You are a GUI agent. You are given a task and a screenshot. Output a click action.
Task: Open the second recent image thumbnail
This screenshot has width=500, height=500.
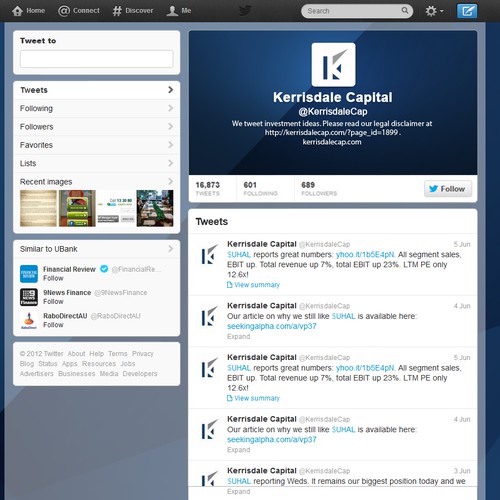tap(77, 208)
